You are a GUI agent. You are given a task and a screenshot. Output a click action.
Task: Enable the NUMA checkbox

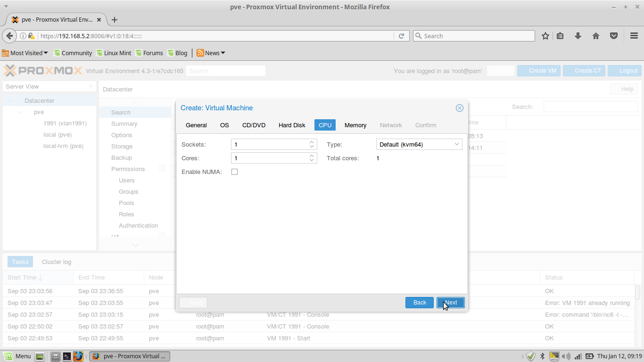point(234,172)
